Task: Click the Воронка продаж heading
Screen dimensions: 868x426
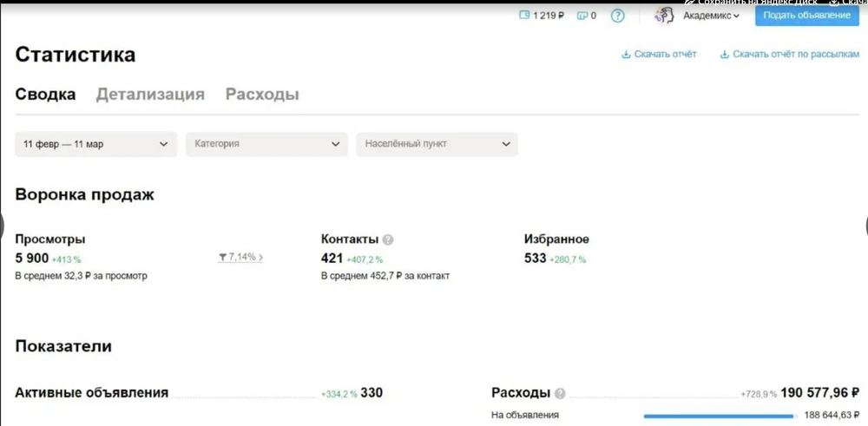Action: pyautogui.click(x=85, y=194)
